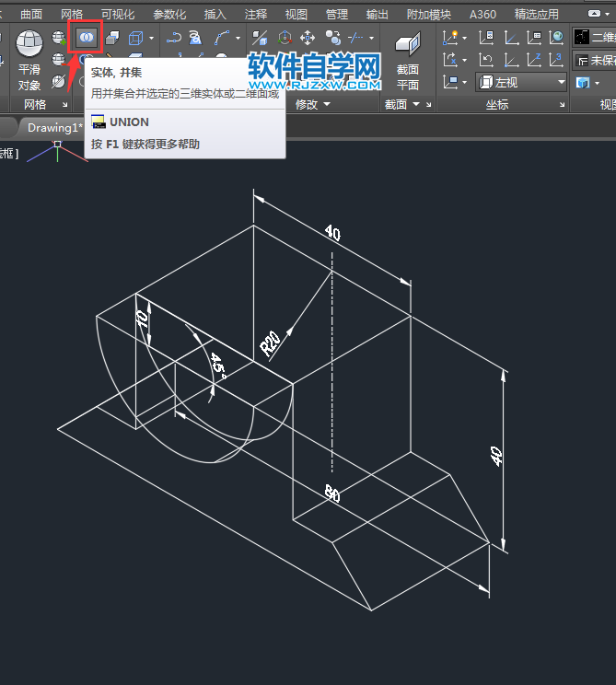This screenshot has height=685, width=616.
Task: Click the mesh sphere icon with red minus
Action: click(x=58, y=60)
